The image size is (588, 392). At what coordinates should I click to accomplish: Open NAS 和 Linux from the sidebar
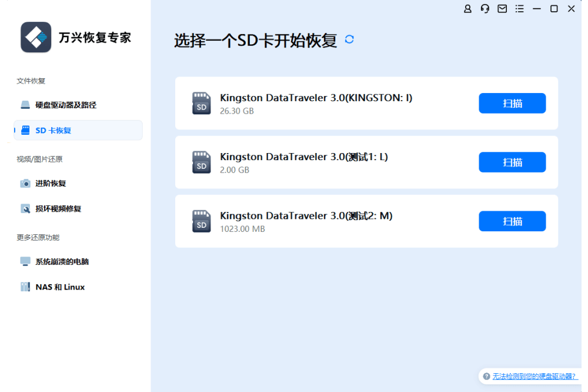click(78, 287)
